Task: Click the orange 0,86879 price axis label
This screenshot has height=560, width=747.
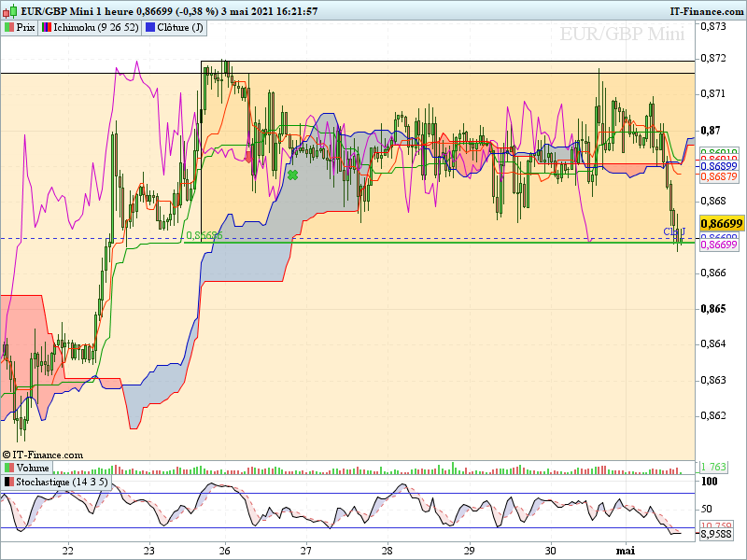Action: point(721,176)
